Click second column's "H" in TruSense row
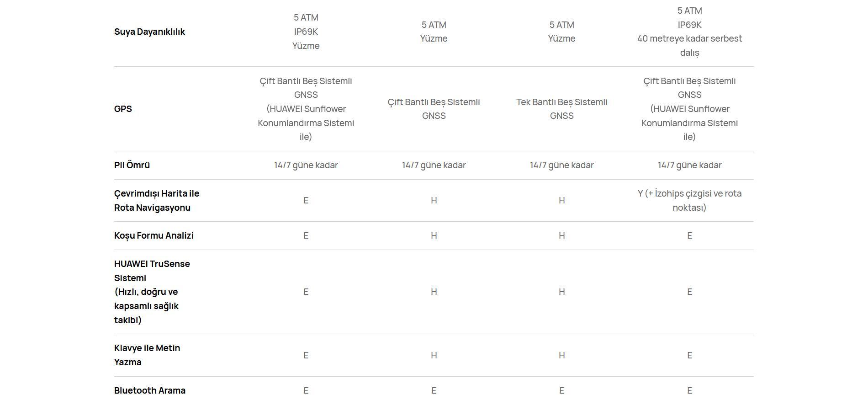Screen dimensions: 868x400 coord(434,292)
